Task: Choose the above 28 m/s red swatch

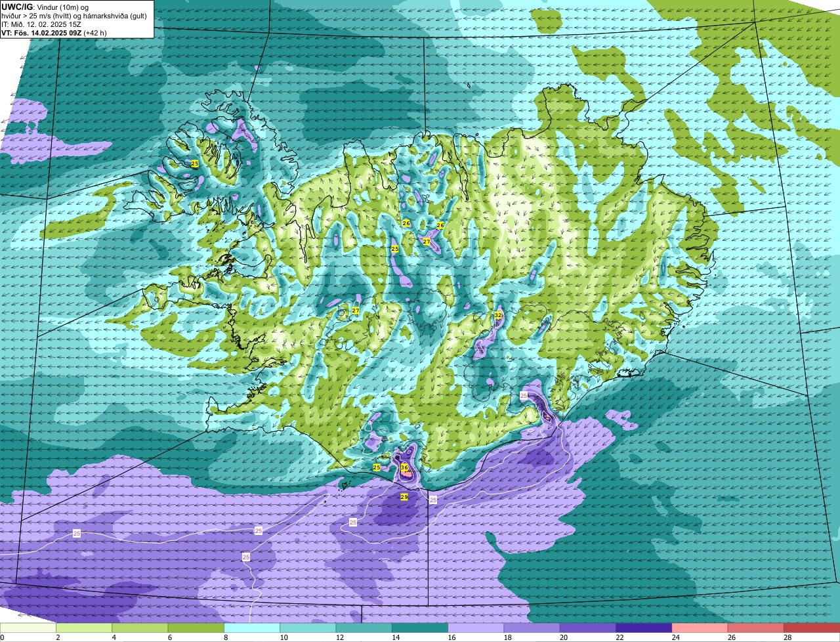Action: [x=812, y=628]
